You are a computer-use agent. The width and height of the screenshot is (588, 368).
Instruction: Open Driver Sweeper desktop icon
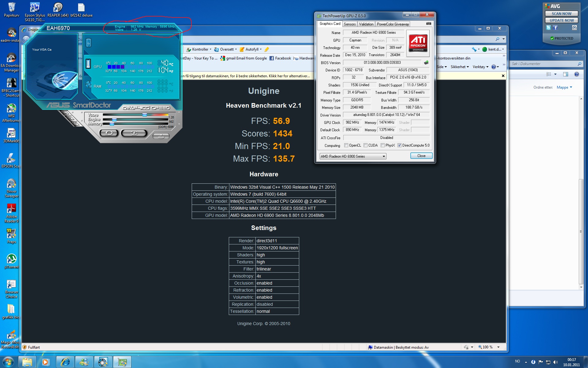(x=11, y=188)
